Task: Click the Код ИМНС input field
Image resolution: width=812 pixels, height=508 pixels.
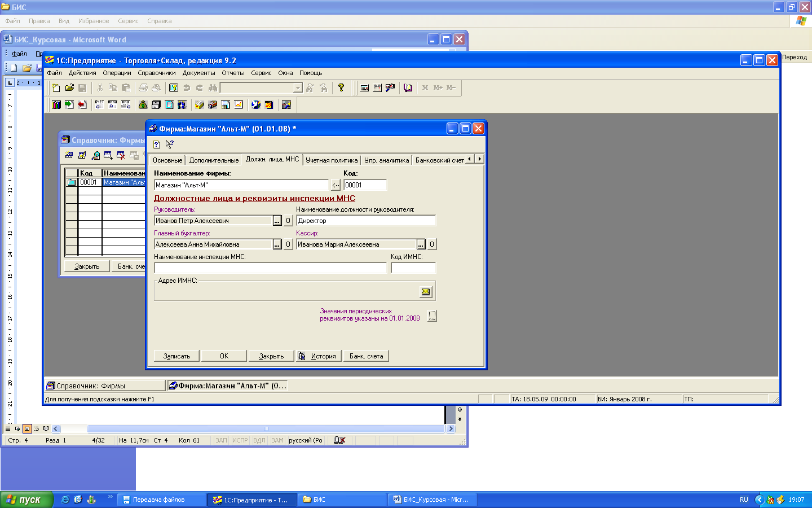Action: coord(413,268)
